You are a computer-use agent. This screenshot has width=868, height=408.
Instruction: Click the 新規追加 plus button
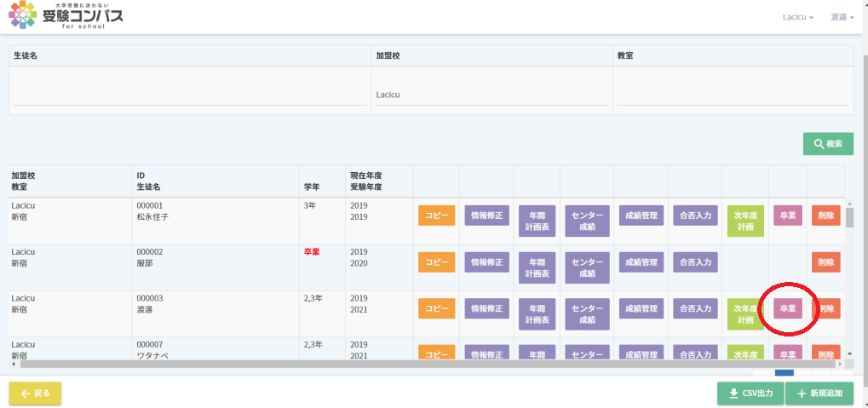pyautogui.click(x=819, y=394)
